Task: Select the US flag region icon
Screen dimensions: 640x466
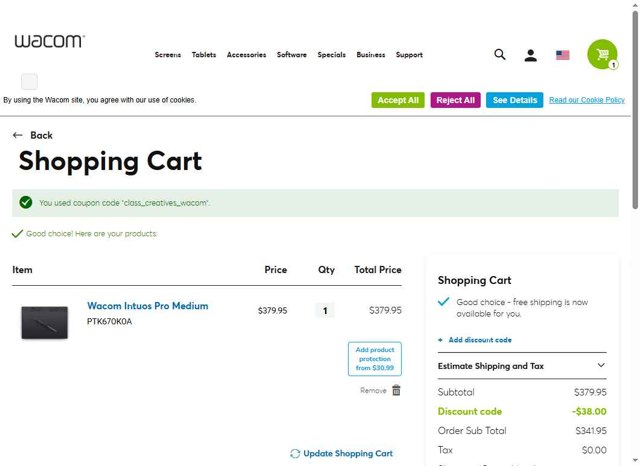Action: click(562, 55)
